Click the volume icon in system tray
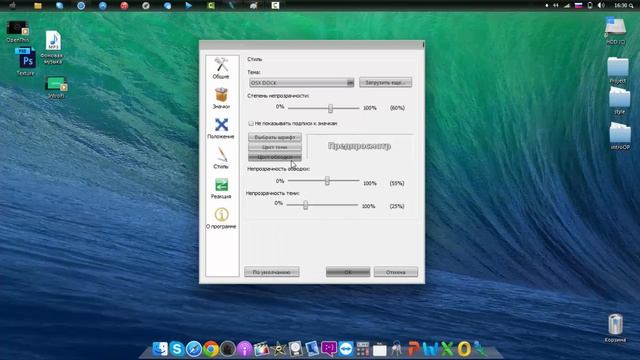The width and height of the screenshot is (640, 360). pos(601,5)
